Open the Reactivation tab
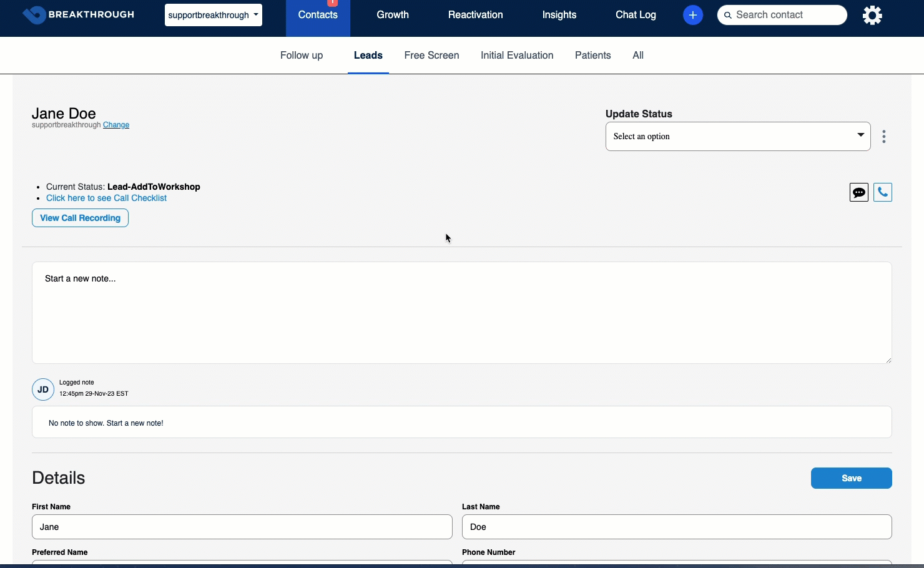Screen dimensions: 924x568 pos(475,15)
